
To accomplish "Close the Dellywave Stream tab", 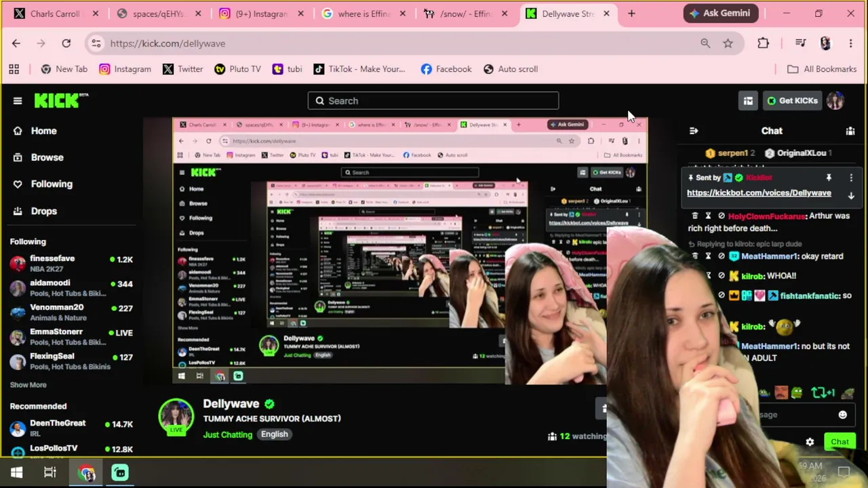I will (x=606, y=14).
